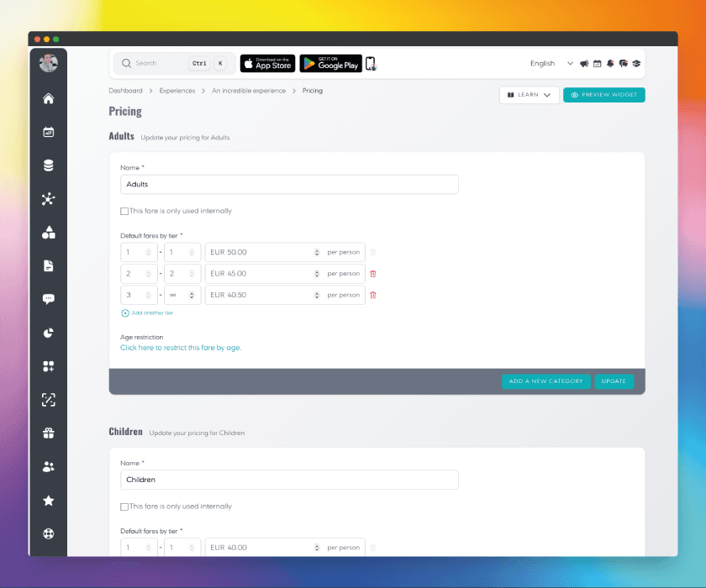This screenshot has height=588, width=706.
Task: Open the home icon in sidebar
Action: (x=48, y=98)
